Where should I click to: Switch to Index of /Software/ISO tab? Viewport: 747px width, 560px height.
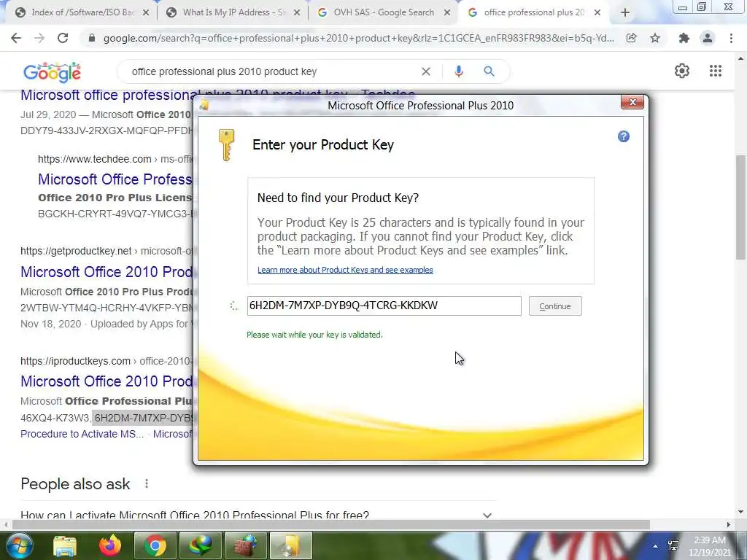(x=82, y=13)
